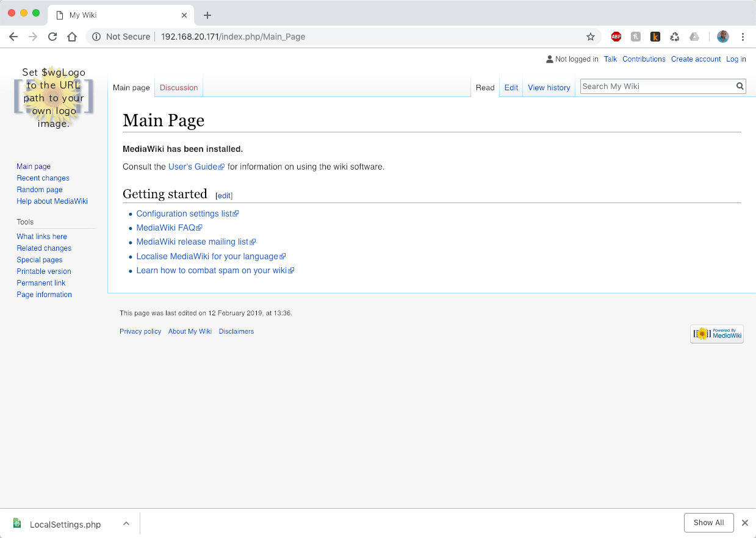Open Chrome three-dot menu

coord(743,37)
